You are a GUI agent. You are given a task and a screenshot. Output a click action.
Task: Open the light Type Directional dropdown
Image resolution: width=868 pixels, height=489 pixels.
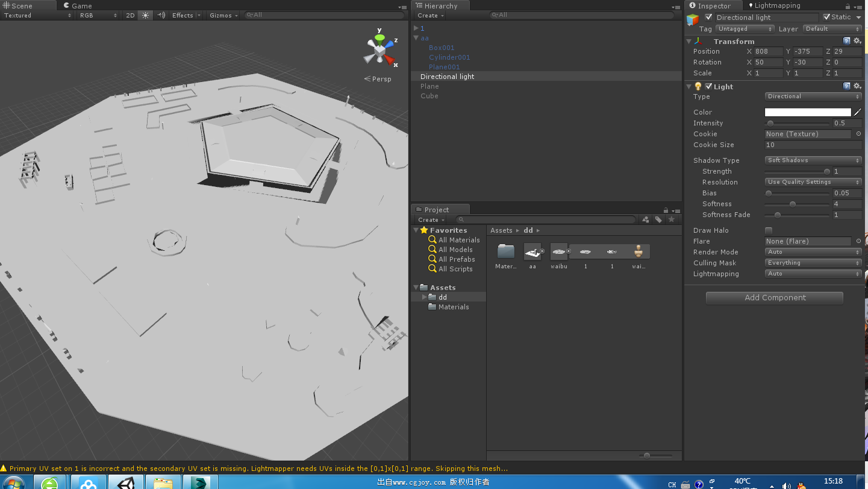pyautogui.click(x=813, y=96)
